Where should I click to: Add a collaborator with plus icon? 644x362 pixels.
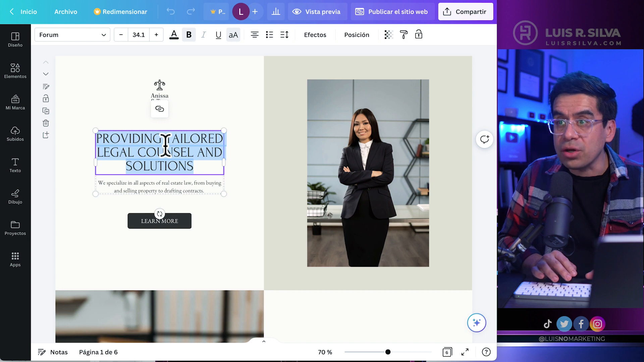click(255, 12)
